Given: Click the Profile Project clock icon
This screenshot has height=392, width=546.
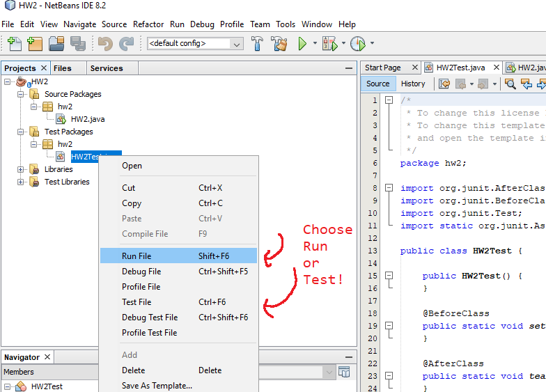Looking at the screenshot, I should tap(358, 43).
